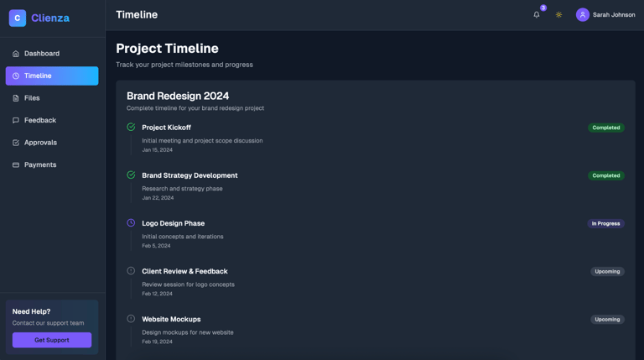Screen dimensions: 644x360
Task: Click Upcoming badge for Website Mockups
Action: point(607,320)
